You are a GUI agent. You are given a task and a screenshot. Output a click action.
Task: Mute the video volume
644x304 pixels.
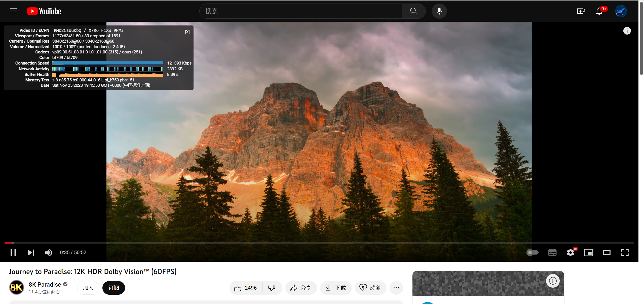click(49, 253)
